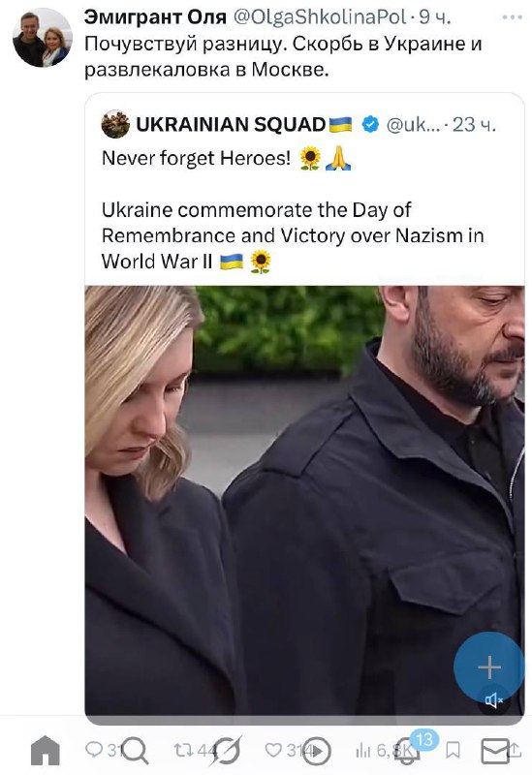
Task: Open the video play tab icon
Action: tap(317, 751)
